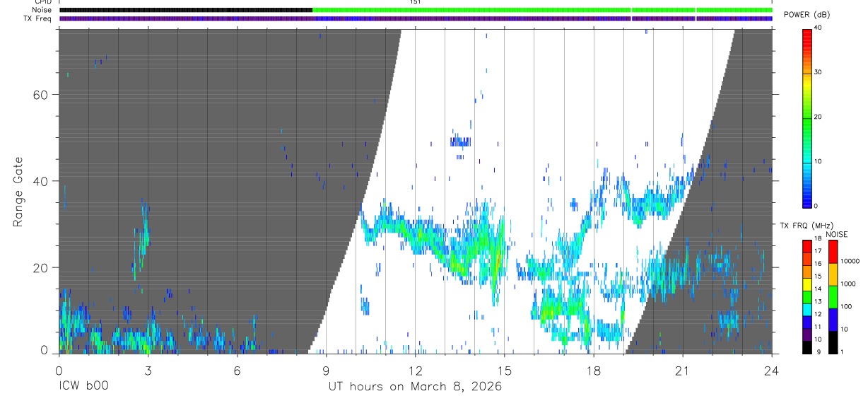
Task: Select the 30 tick on the power colorbar
Action: coord(818,73)
